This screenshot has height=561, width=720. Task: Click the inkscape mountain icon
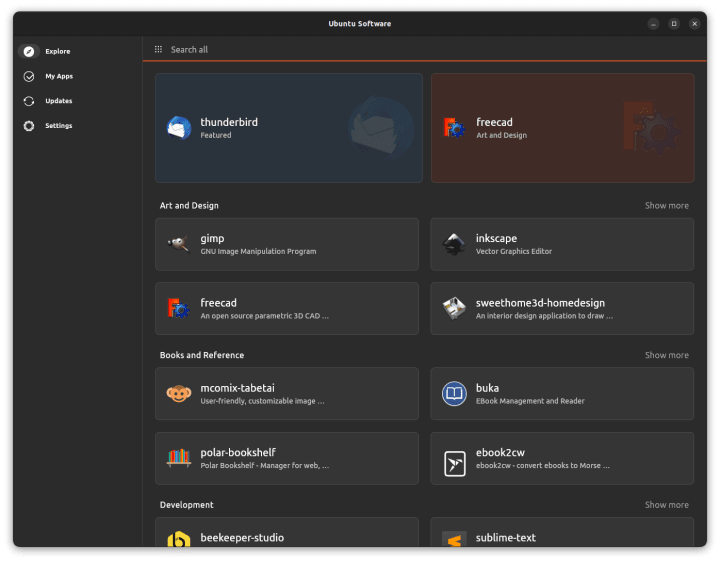[454, 244]
